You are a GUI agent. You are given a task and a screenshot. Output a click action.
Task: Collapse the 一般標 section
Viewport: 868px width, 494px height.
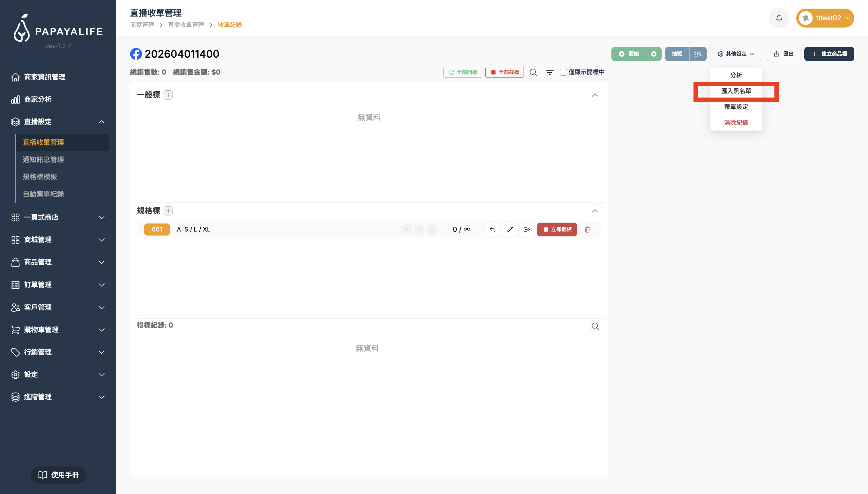pos(595,95)
